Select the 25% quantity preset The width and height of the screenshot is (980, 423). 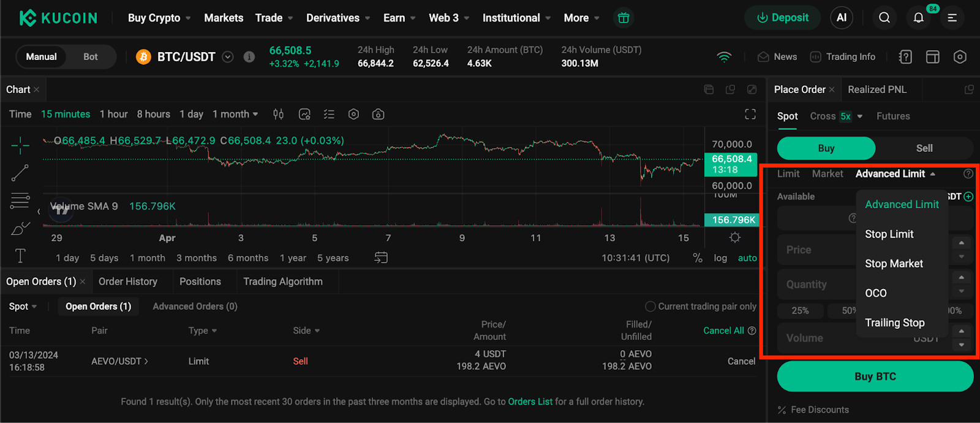(x=800, y=310)
